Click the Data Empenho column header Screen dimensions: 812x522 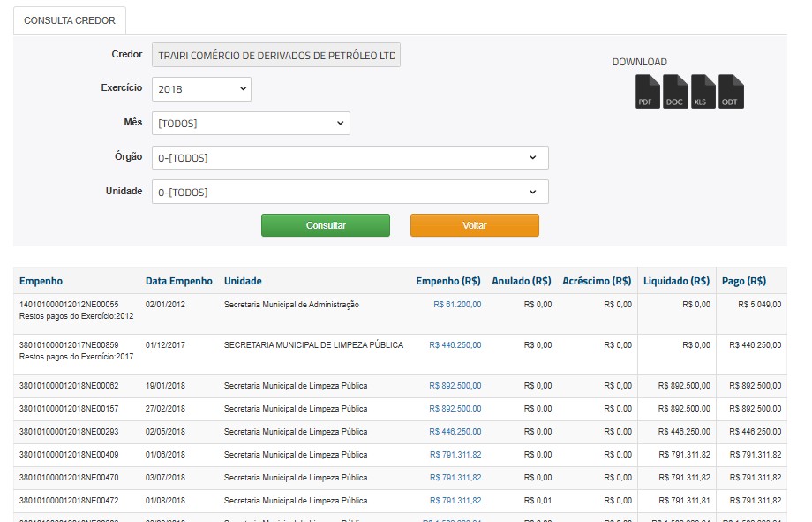coord(178,281)
